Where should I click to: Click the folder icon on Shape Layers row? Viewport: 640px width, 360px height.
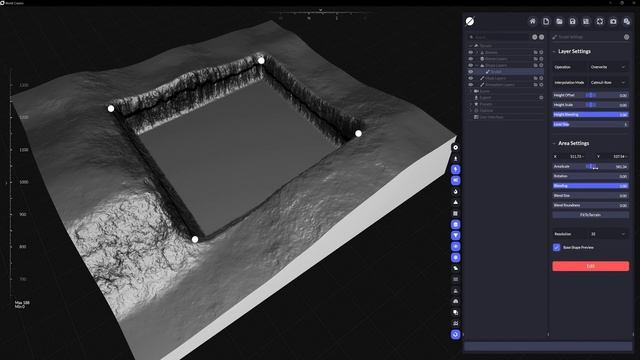(536, 65)
